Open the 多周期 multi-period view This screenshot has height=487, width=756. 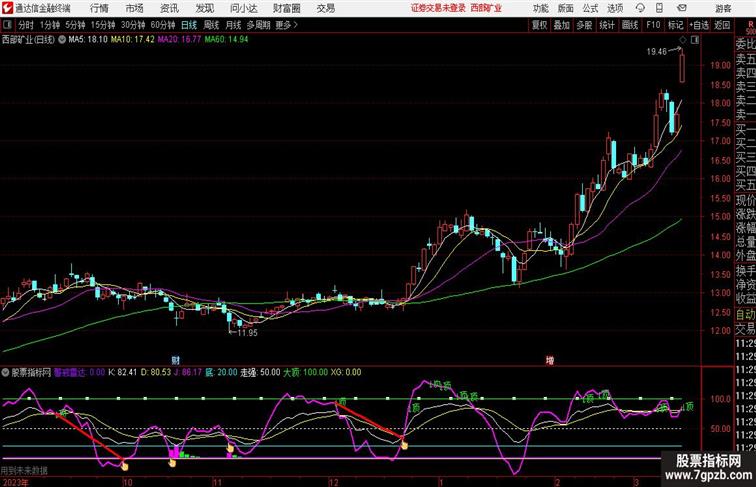click(258, 25)
